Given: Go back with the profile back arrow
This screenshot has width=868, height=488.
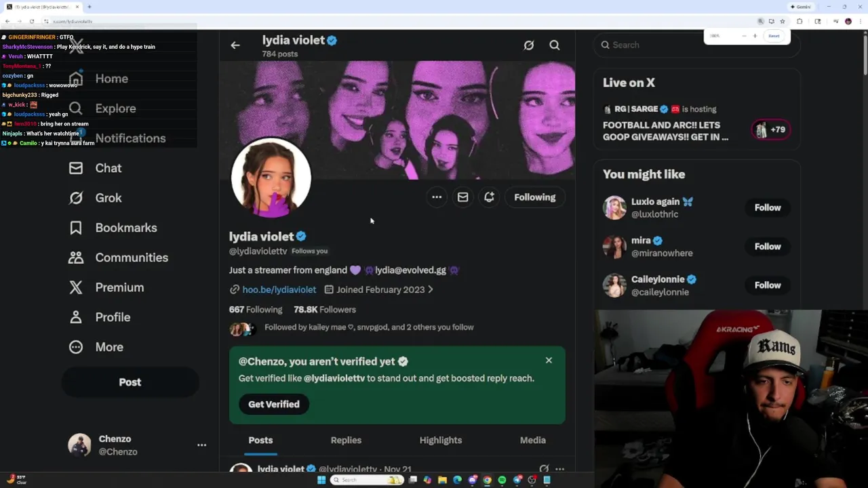Looking at the screenshot, I should tap(235, 45).
